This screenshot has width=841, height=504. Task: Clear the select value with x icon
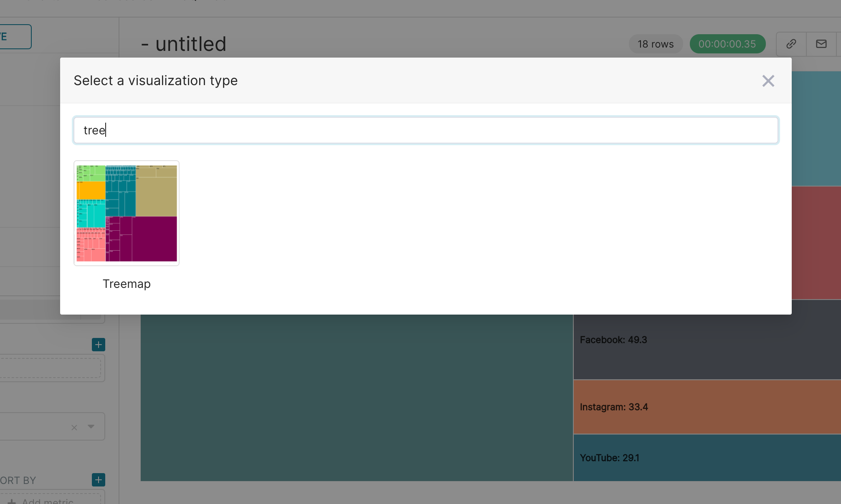point(74,427)
